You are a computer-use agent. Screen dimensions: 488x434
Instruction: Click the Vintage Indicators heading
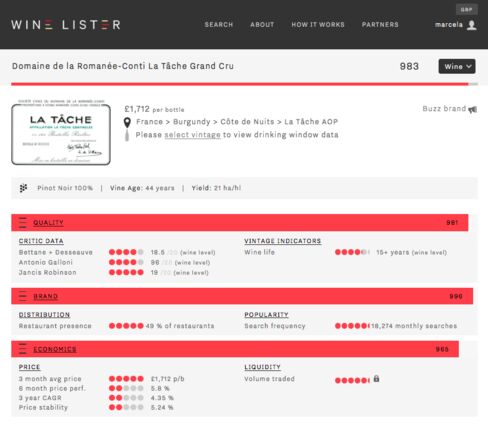283,241
